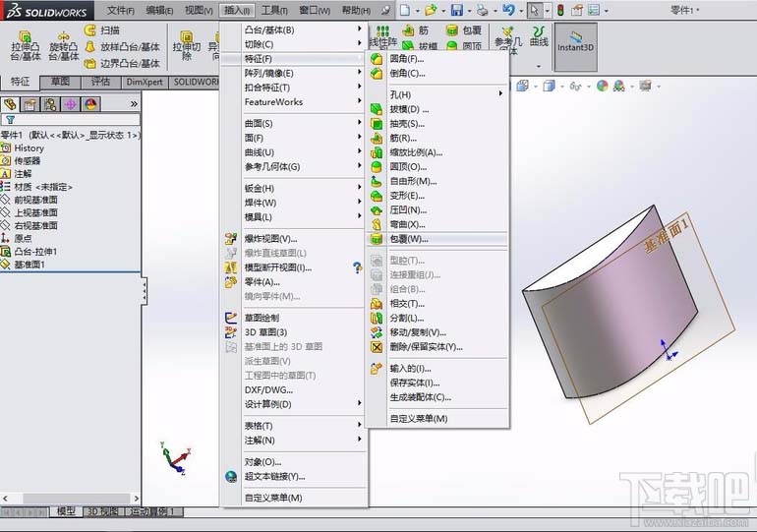Open the 帮助(H) menu

tap(356, 10)
